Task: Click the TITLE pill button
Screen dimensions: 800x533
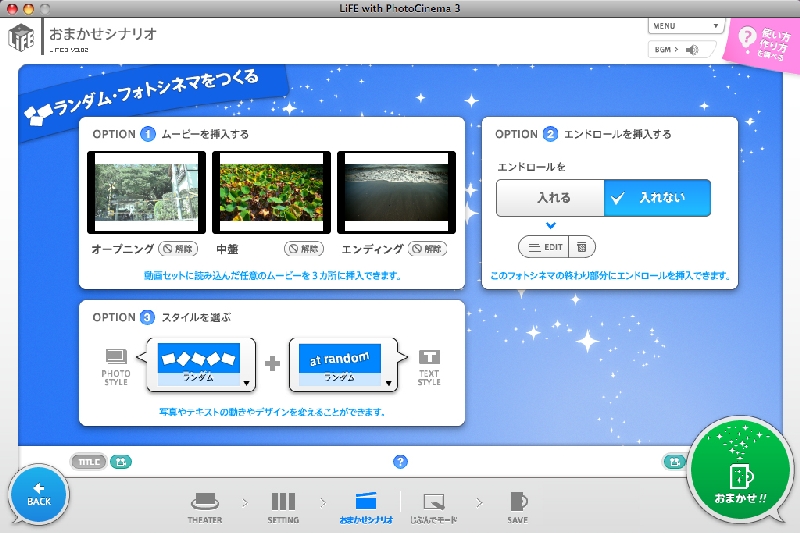Action: [89, 462]
